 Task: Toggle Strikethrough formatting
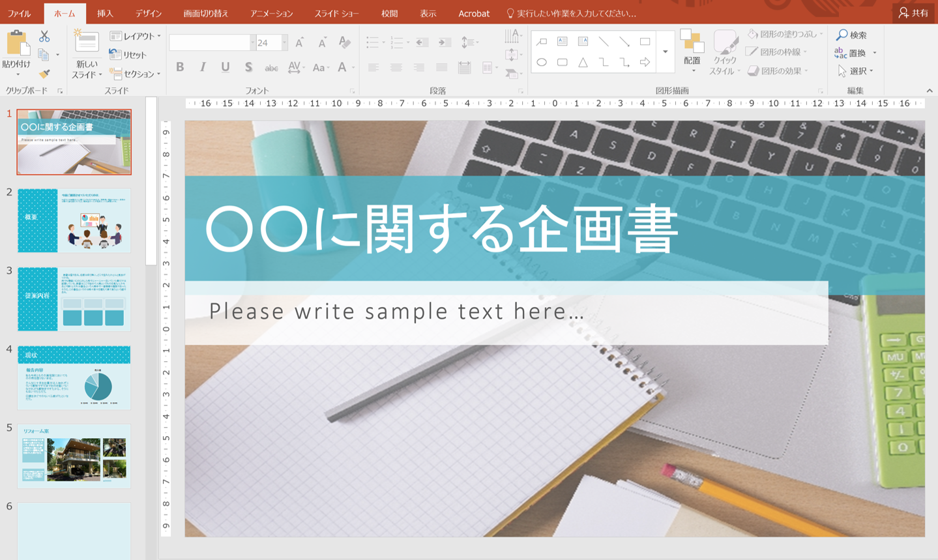[271, 68]
